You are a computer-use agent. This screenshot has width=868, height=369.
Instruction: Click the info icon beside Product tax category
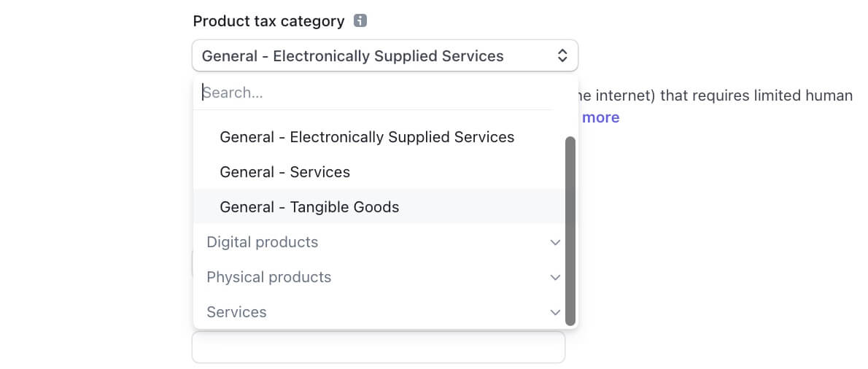click(360, 21)
